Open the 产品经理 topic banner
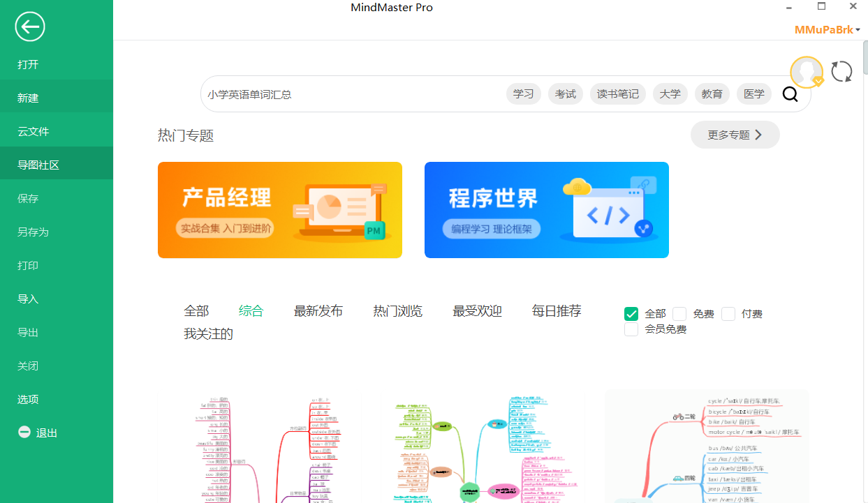Image resolution: width=868 pixels, height=503 pixels. coord(280,210)
